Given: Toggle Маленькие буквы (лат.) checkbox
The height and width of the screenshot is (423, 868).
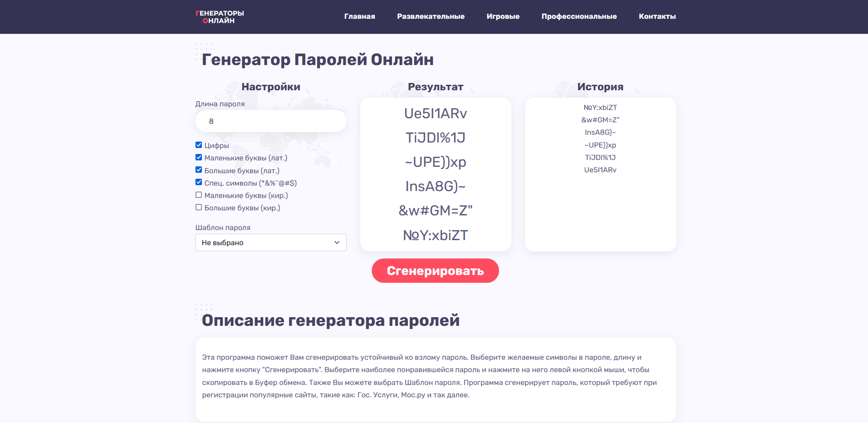Looking at the screenshot, I should 199,157.
